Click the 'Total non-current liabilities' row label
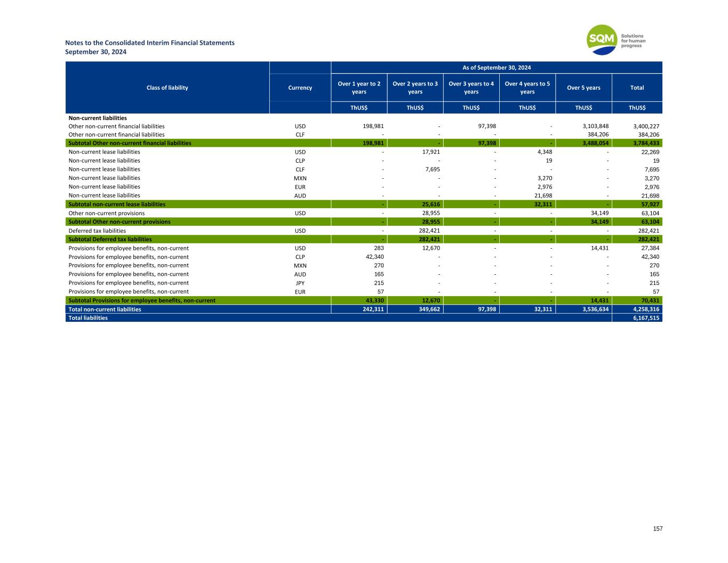 pos(105,310)
